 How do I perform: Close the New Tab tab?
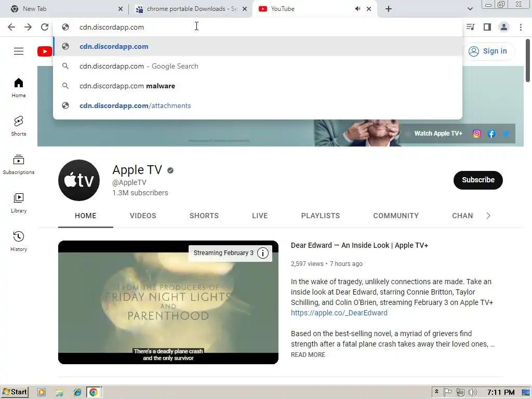point(121,9)
